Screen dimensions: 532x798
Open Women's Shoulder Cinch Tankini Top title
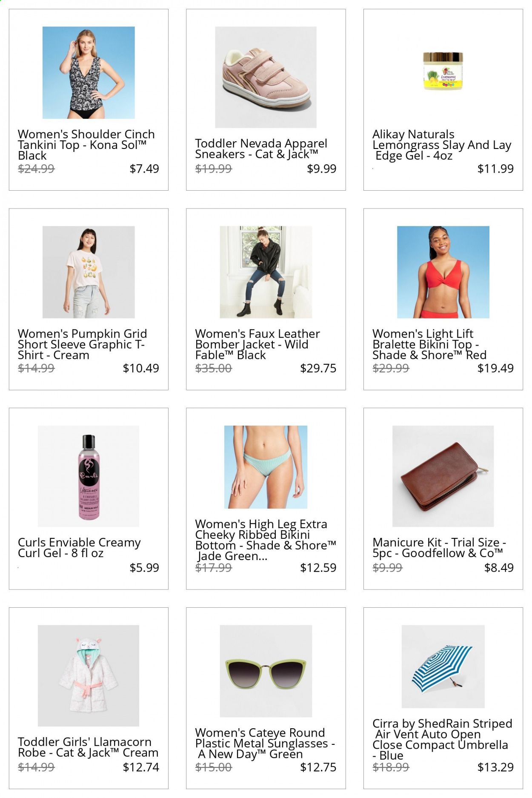coord(86,145)
